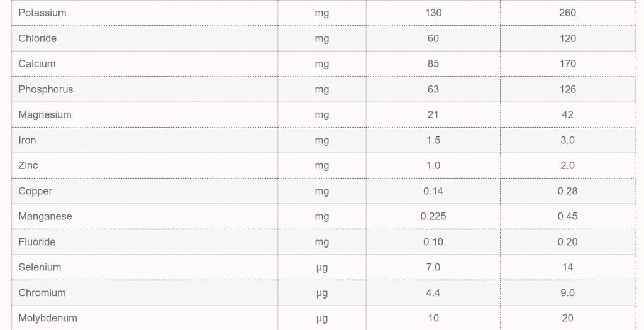Click the µg unit cell for Selenium
The image size is (644, 330).
(x=321, y=267)
